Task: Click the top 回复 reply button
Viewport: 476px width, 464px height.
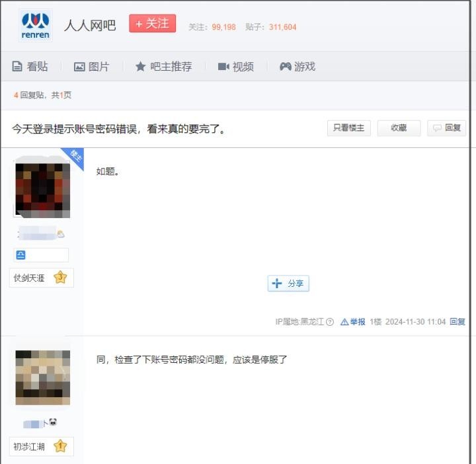Action: click(x=446, y=128)
